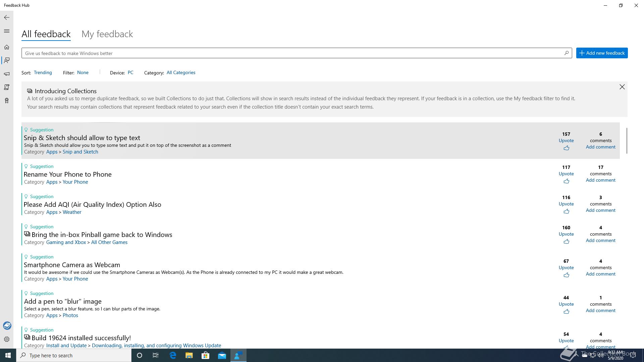
Task: Click thumbs-up icon for Rename Your Phone
Action: click(566, 181)
